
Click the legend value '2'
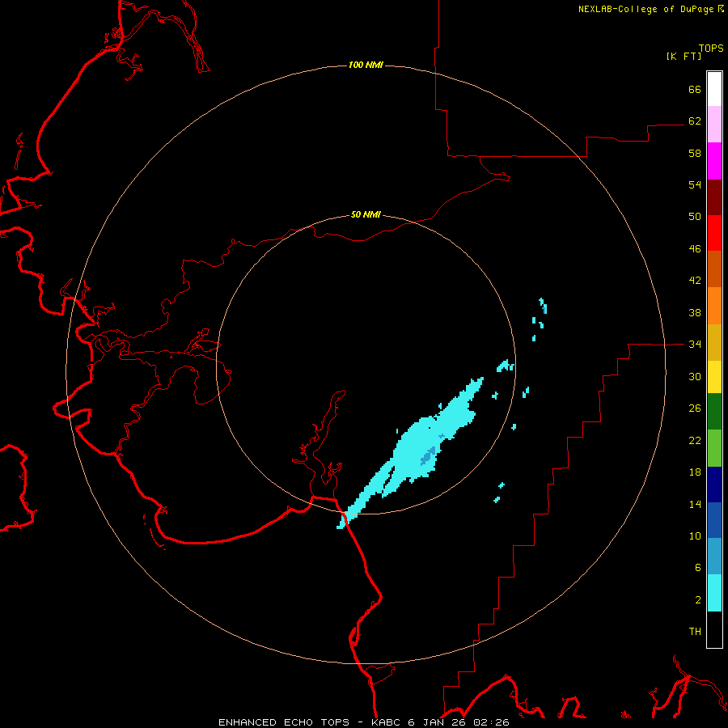(698, 600)
